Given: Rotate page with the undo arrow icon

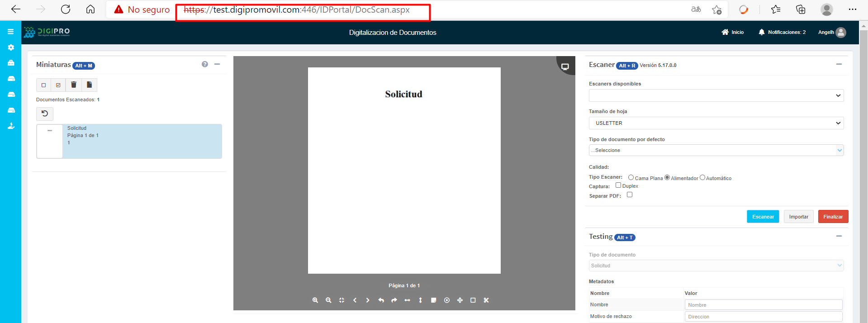Looking at the screenshot, I should 381,300.
